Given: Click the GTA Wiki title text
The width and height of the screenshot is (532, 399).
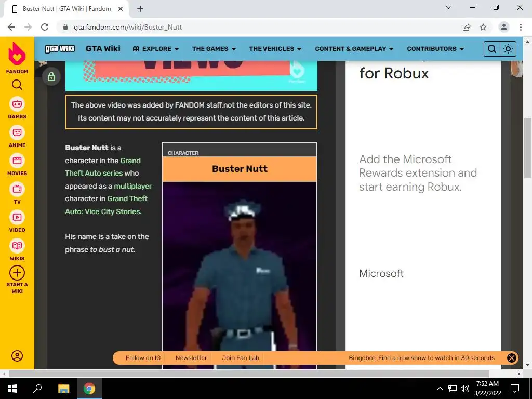Looking at the screenshot, I should tap(103, 48).
